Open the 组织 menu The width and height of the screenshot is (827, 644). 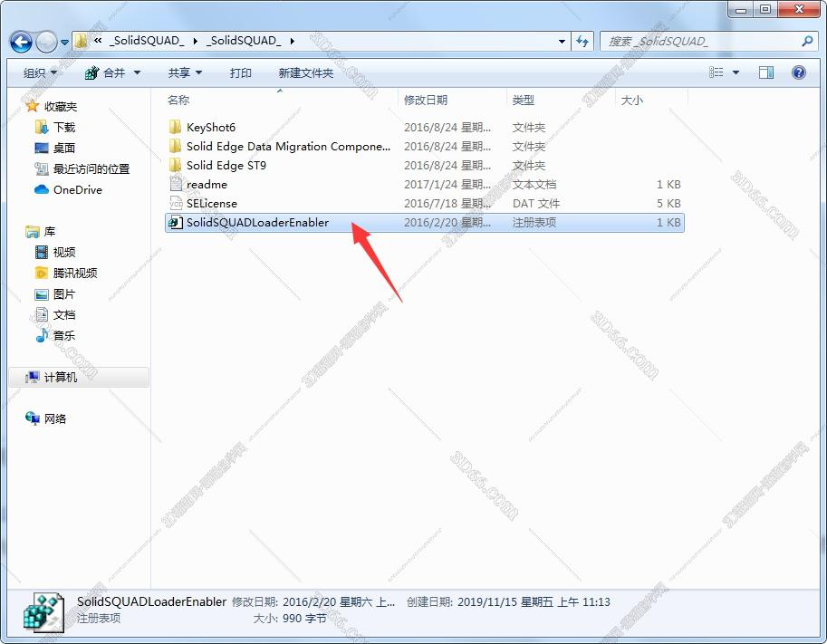pos(40,72)
